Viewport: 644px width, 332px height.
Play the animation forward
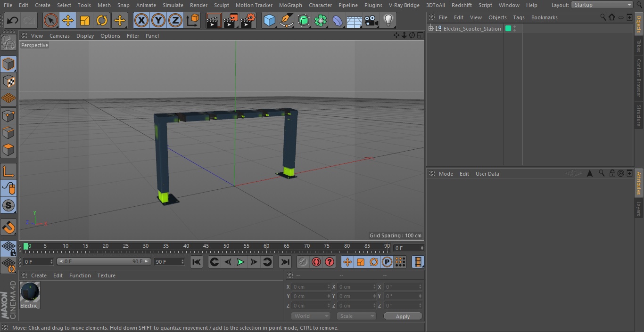240,262
